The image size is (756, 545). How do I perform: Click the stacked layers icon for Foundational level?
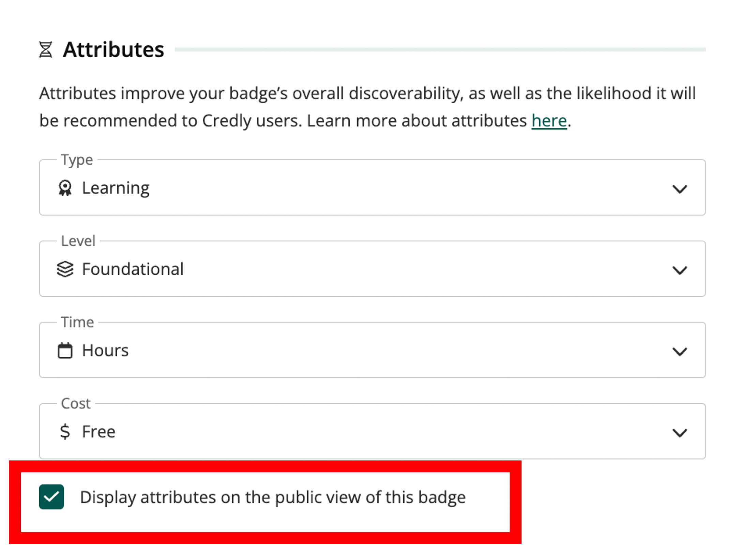65,269
